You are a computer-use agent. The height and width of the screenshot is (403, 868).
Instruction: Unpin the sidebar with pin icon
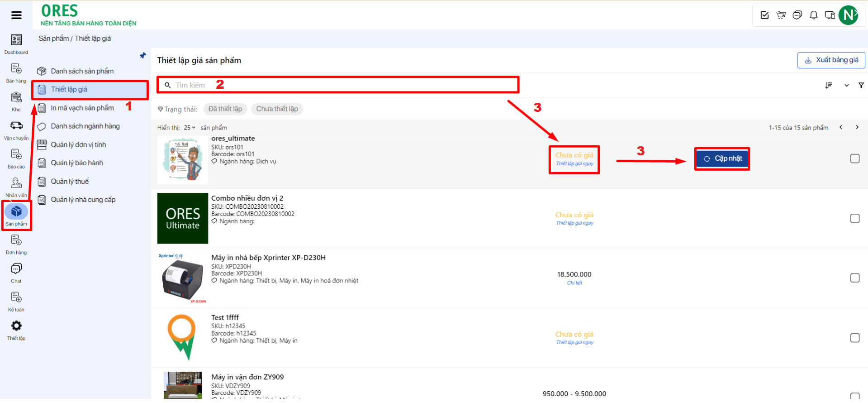[x=143, y=56]
